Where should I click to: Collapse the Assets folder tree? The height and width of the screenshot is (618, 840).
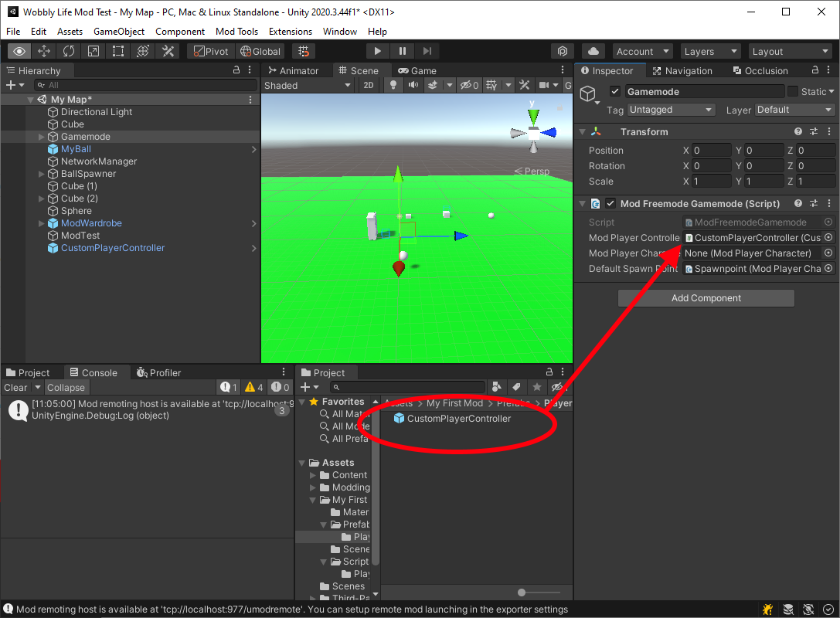click(x=302, y=463)
